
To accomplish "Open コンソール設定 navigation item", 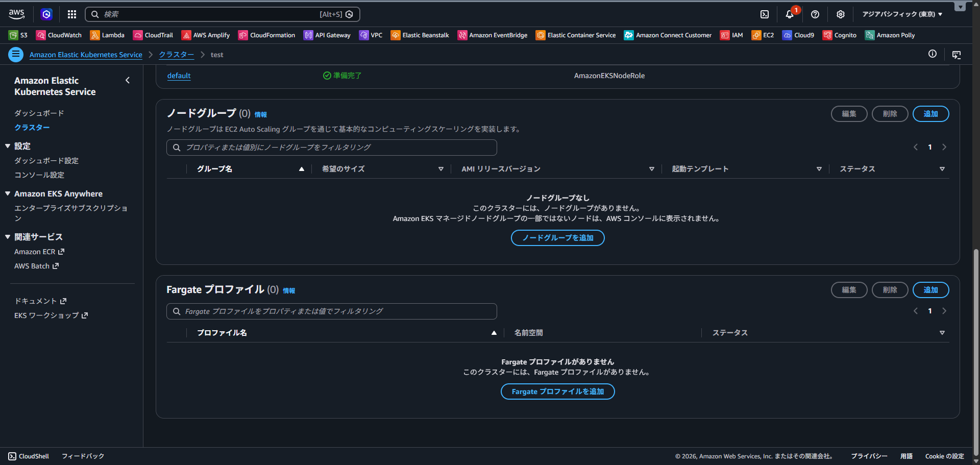I will coord(39,175).
